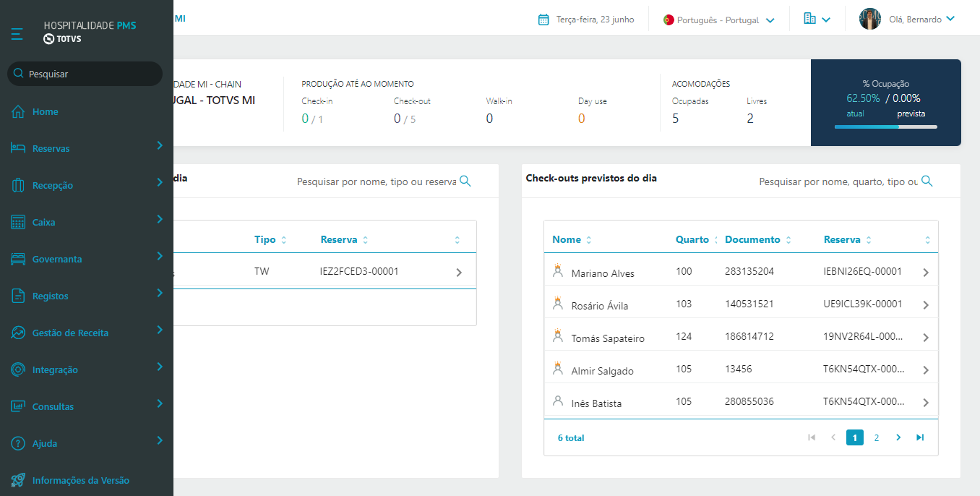980x496 pixels.
Task: Click the calendar icon beside the date
Action: coord(543,20)
